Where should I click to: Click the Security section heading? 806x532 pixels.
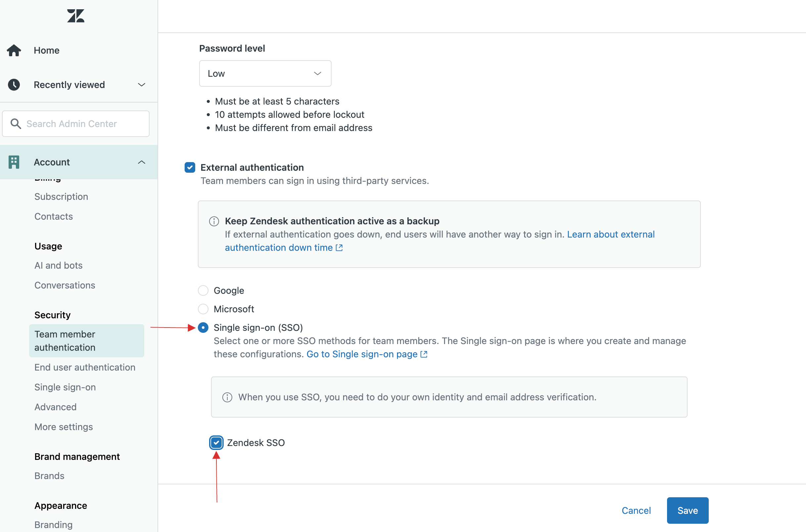click(x=52, y=315)
